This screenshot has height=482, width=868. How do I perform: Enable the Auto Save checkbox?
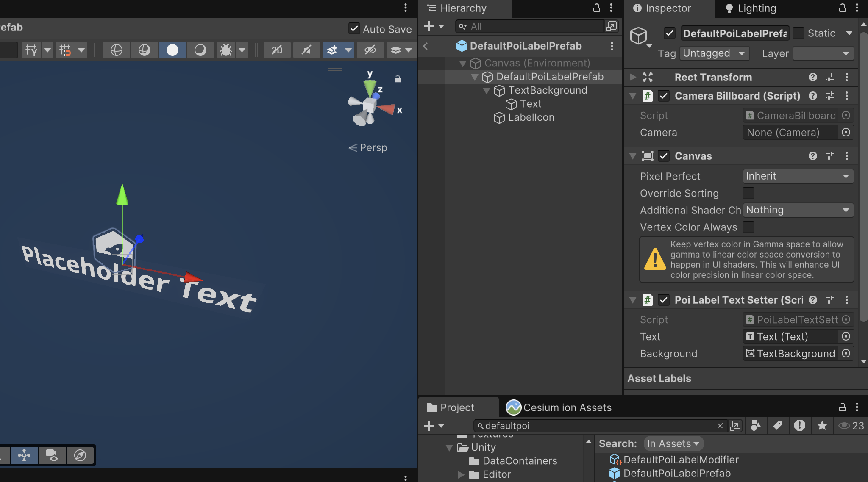354,29
